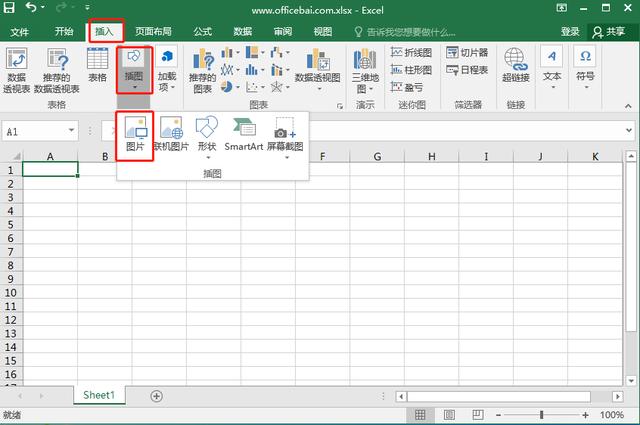This screenshot has height=425, width=640.
Task: Switch to the 审阅 tab
Action: [282, 31]
